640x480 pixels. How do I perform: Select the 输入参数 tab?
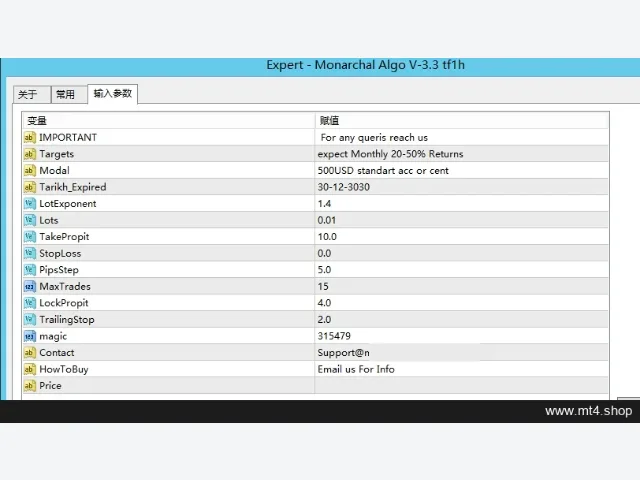pos(113,94)
